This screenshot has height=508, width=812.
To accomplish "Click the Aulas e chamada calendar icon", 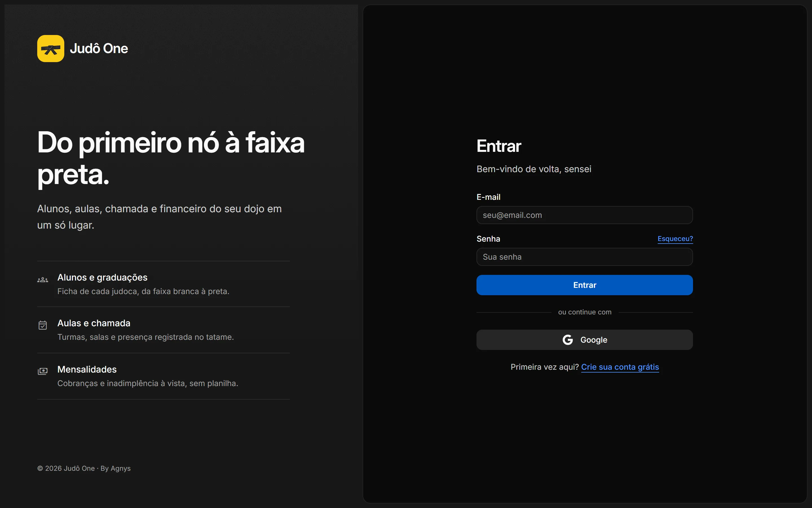I will click(x=43, y=325).
